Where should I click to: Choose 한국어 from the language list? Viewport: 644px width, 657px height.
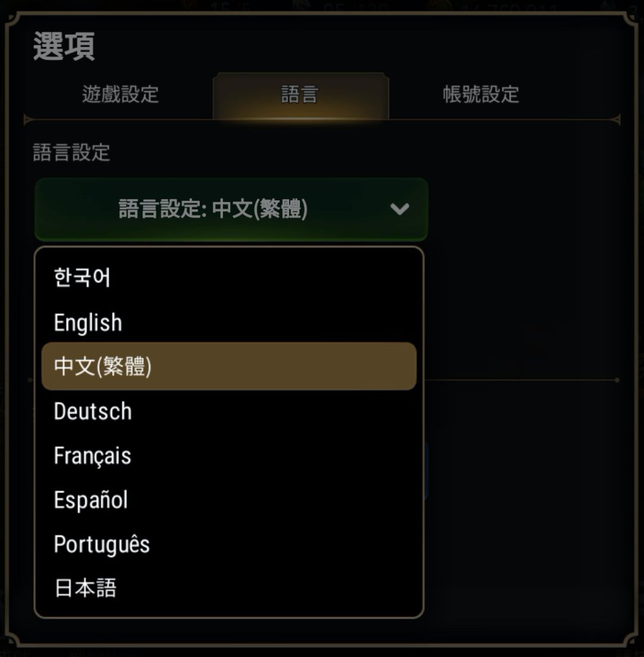pyautogui.click(x=82, y=278)
